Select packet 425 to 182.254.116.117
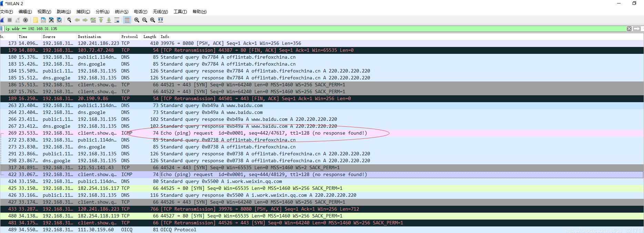 click(321, 188)
